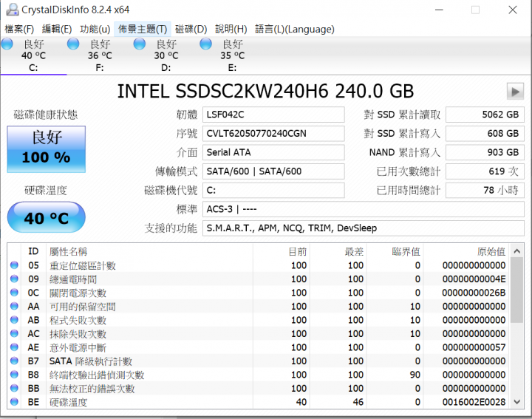Viewport: 532px width, 419px height.
Task: Click the standard field ACS-3 | ----
Action: pos(364,209)
